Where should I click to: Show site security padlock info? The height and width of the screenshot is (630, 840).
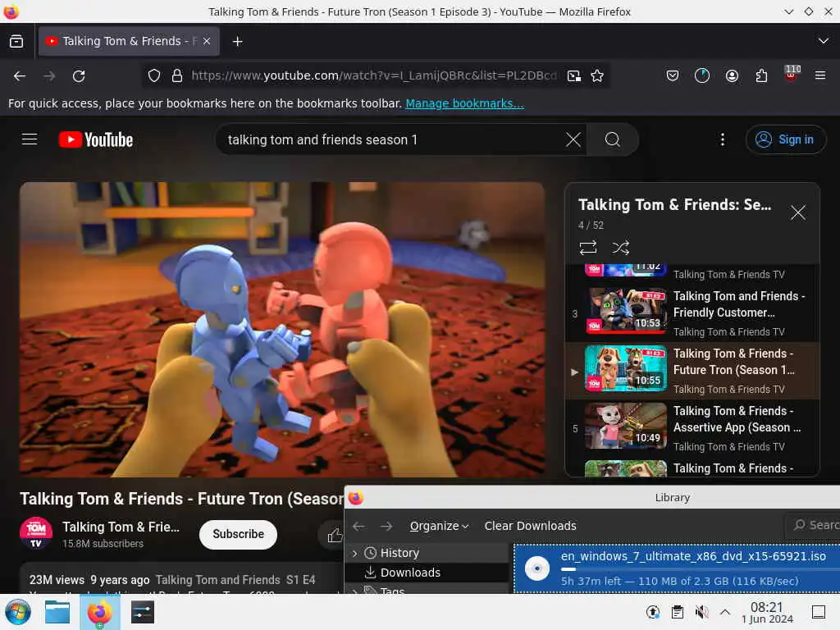(177, 76)
